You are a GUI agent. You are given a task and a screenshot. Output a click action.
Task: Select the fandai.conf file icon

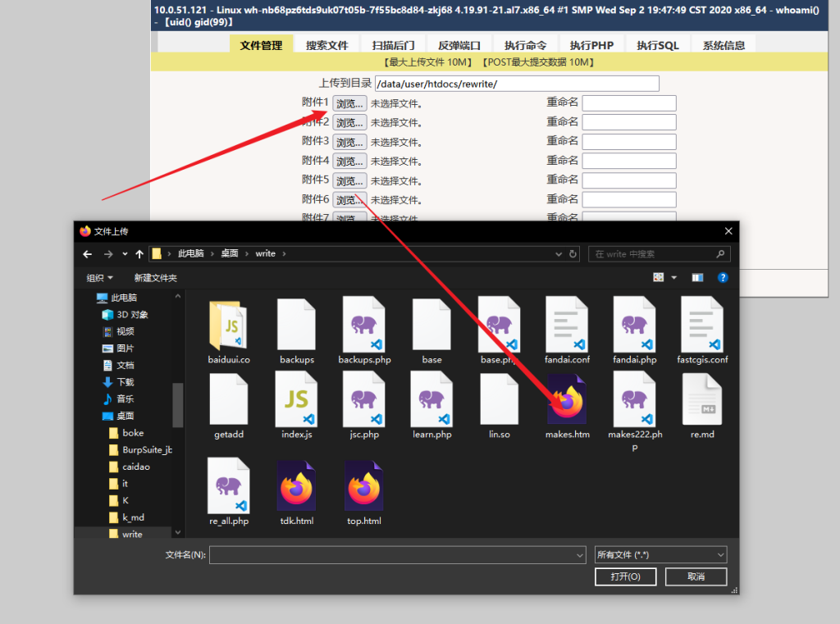tap(567, 327)
